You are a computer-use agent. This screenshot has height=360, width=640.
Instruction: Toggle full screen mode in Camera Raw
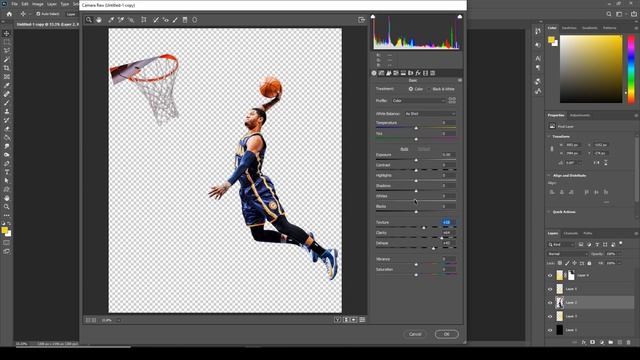pyautogui.click(x=361, y=20)
